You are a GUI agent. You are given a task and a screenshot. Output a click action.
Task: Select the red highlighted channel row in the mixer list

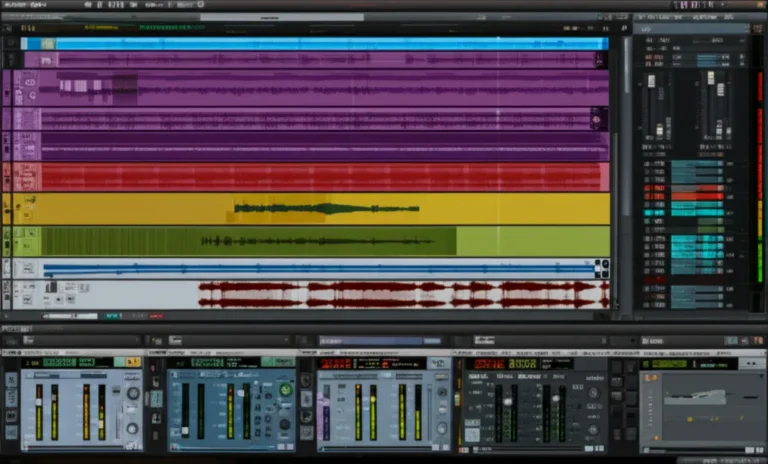pyautogui.click(x=684, y=196)
